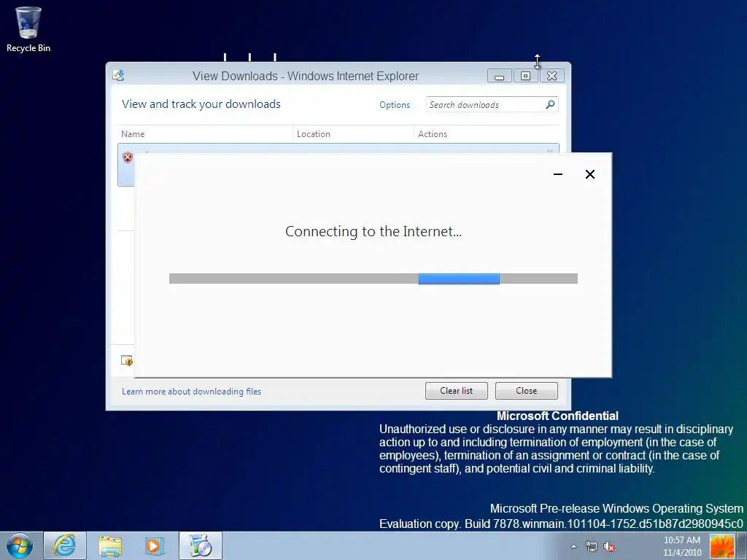The width and height of the screenshot is (747, 560).
Task: Click the connection progress bar
Action: (373, 279)
